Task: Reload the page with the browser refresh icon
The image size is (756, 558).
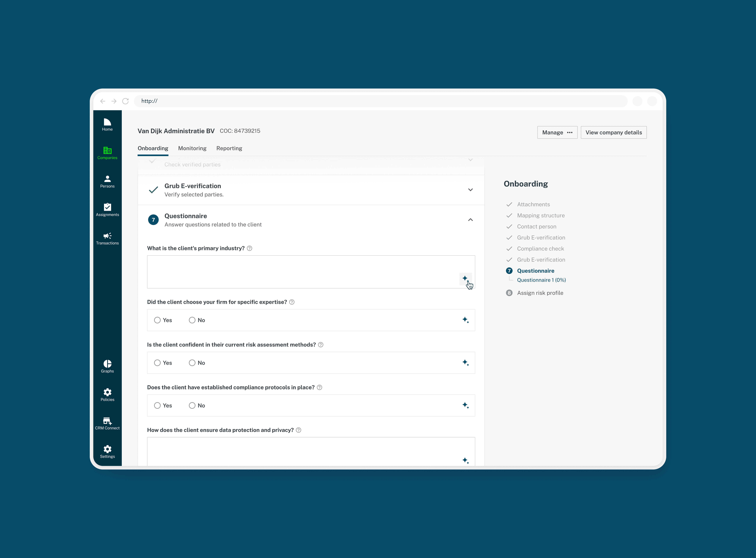Action: (125, 101)
